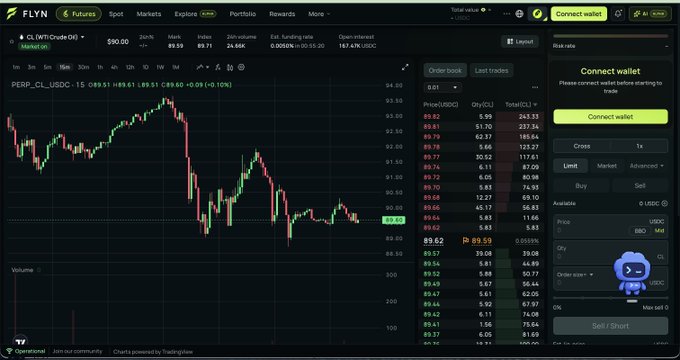Open order book three-dots options

535,87
